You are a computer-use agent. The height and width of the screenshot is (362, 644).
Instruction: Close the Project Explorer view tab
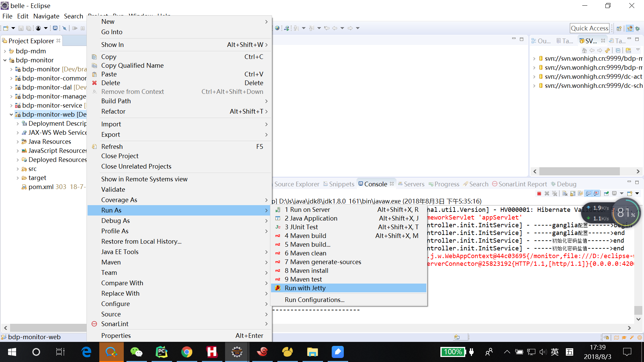tap(58, 41)
